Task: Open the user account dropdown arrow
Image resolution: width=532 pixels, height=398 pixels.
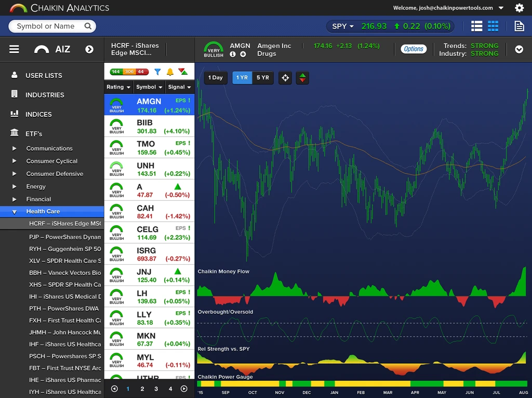Action: point(501,8)
